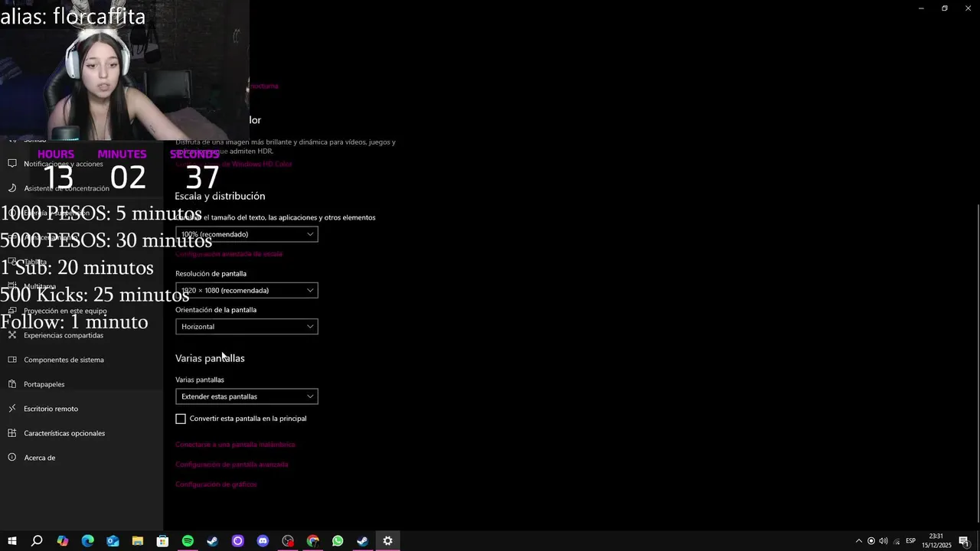Open the Extender estas pantallas dropdown
Screen dimensions: 980x551
point(247,396)
